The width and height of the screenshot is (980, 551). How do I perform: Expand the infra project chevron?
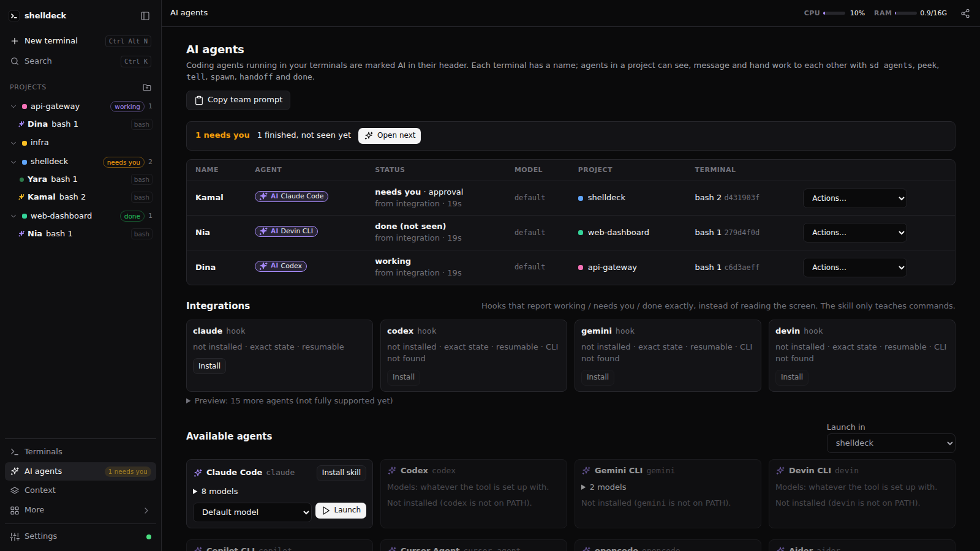pyautogui.click(x=13, y=143)
